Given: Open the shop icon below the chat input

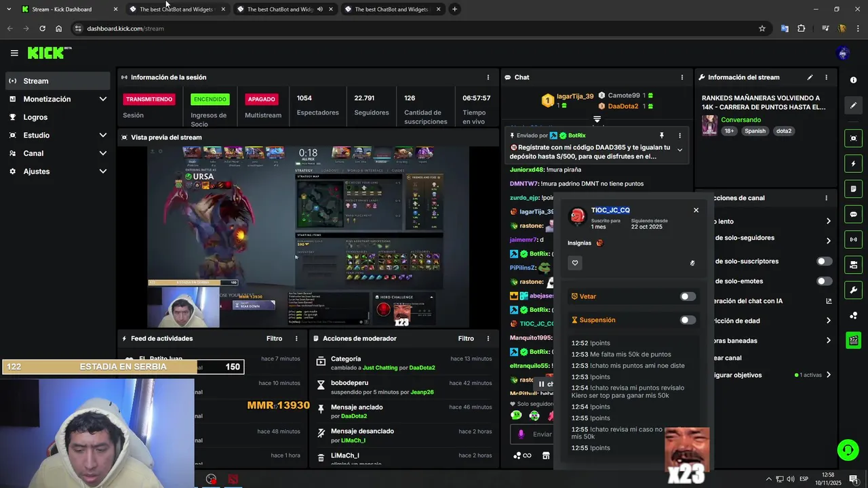Looking at the screenshot, I should tap(546, 455).
